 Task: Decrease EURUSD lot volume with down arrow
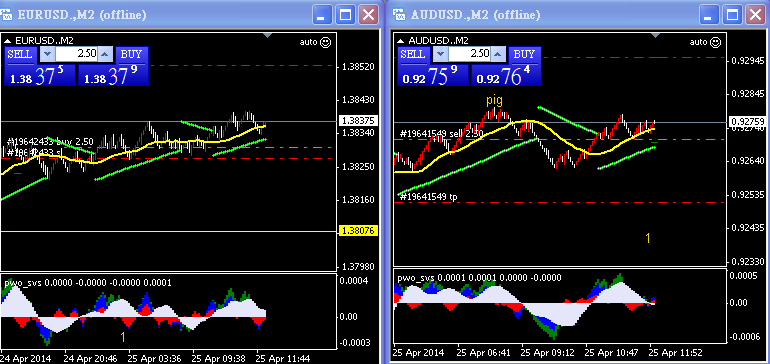point(47,54)
